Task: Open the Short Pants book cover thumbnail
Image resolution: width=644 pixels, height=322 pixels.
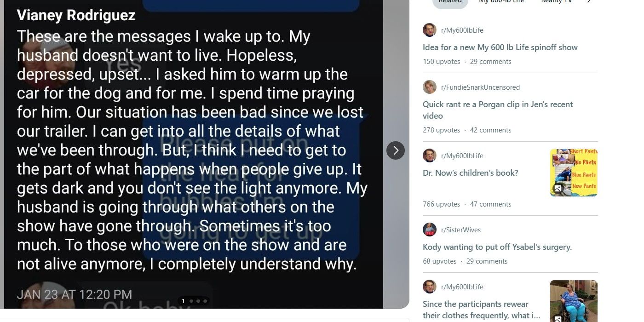Action: [574, 172]
